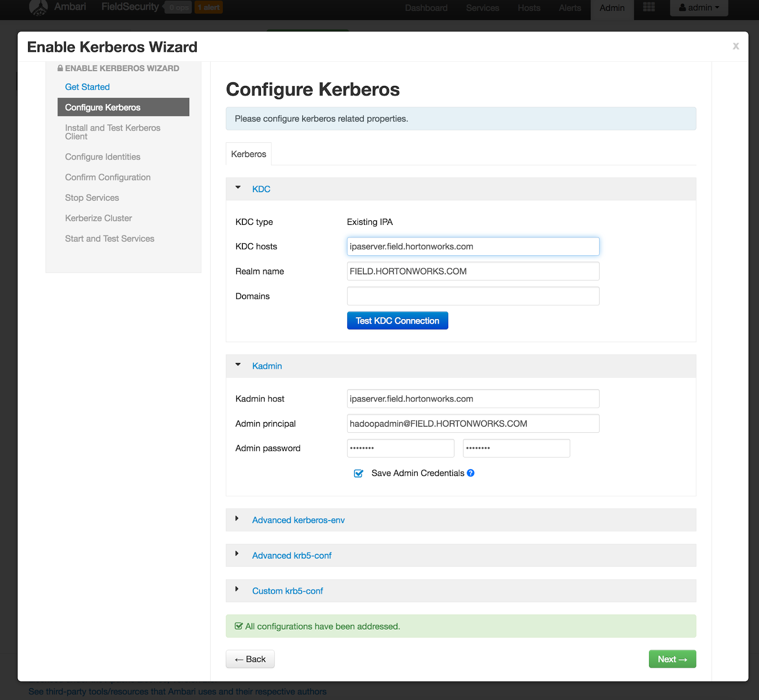Open Services in top navigation
The image size is (759, 700).
pos(482,8)
